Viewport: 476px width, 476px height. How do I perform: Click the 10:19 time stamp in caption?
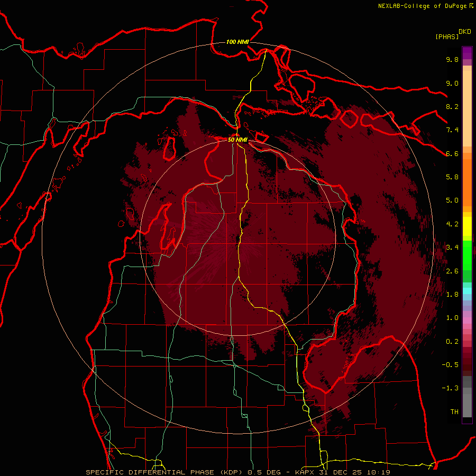click(378, 472)
